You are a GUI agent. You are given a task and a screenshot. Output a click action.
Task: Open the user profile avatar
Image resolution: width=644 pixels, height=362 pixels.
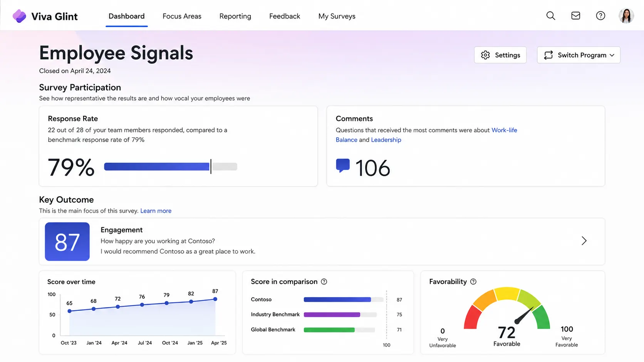tap(626, 16)
